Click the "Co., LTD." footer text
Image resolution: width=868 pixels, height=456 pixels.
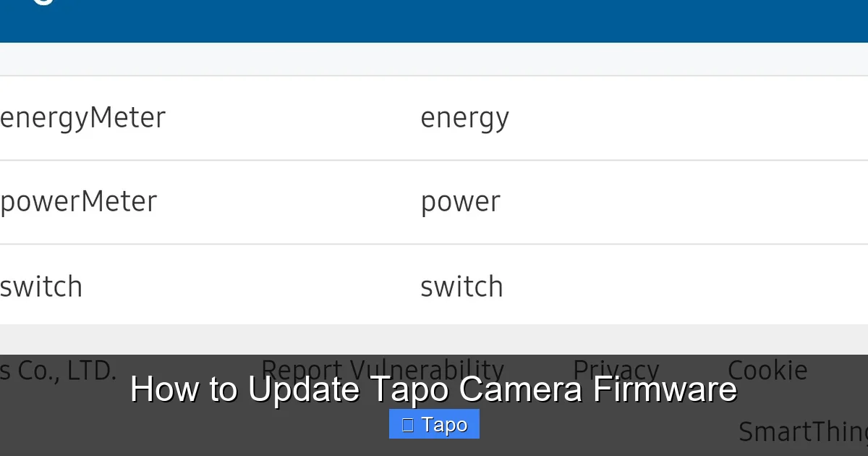58,370
